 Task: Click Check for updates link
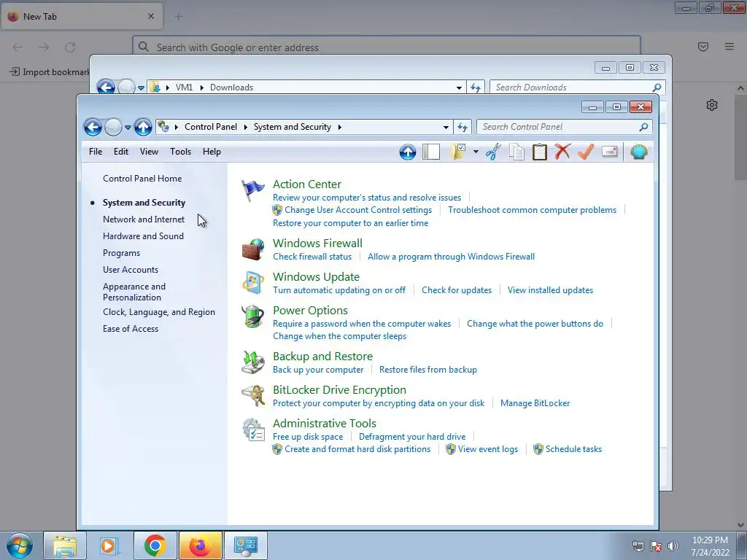457,290
